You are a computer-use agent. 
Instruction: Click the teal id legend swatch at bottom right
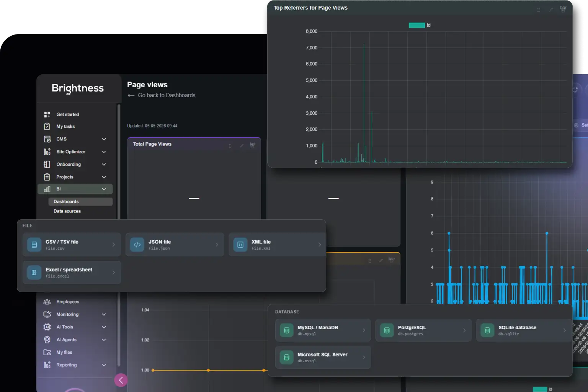pyautogui.click(x=540, y=389)
